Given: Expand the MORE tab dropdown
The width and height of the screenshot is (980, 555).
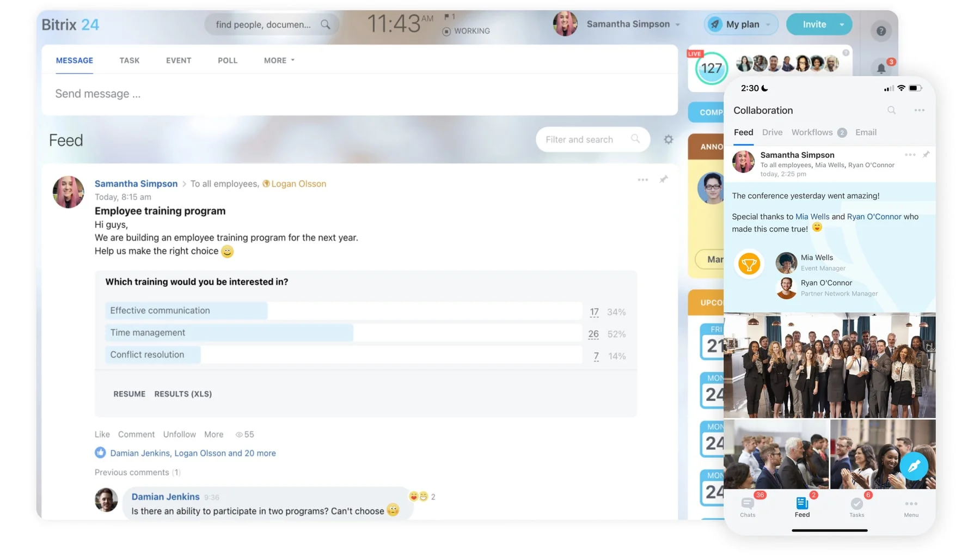Looking at the screenshot, I should click(x=278, y=60).
